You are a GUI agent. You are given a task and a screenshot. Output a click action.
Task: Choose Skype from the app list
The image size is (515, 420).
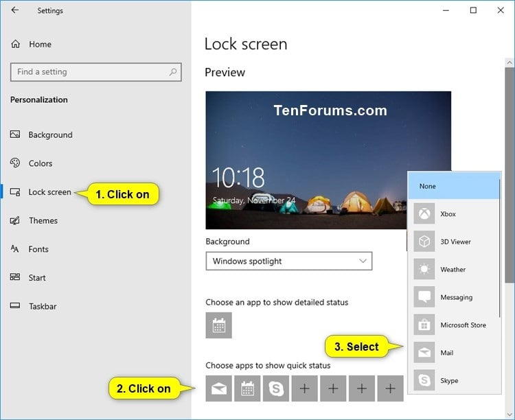(x=454, y=380)
